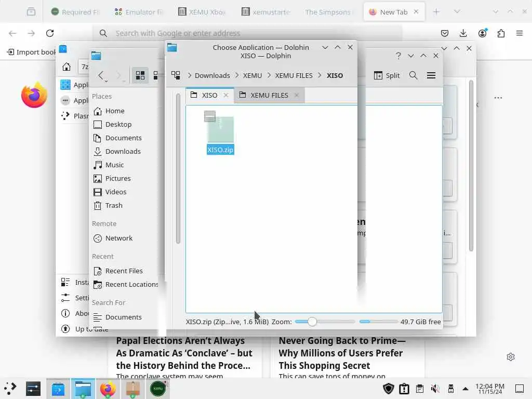Click the free disk space bar
Viewport: 532px width, 399px height.
tap(378, 321)
